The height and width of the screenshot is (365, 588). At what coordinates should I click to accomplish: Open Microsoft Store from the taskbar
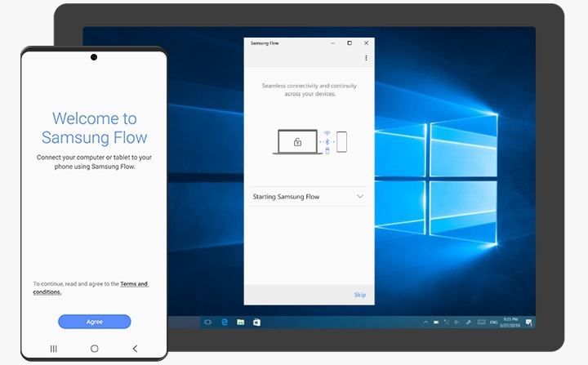(256, 323)
